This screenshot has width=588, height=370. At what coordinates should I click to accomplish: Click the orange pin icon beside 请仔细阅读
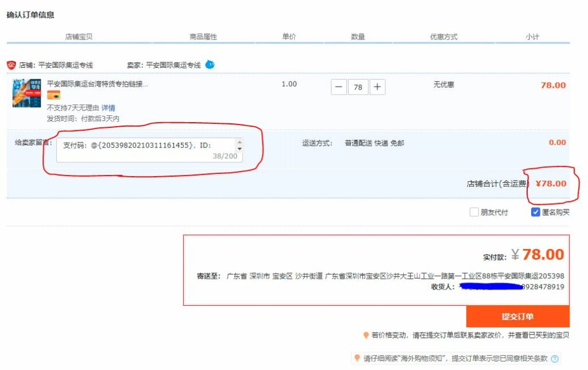[357, 359]
